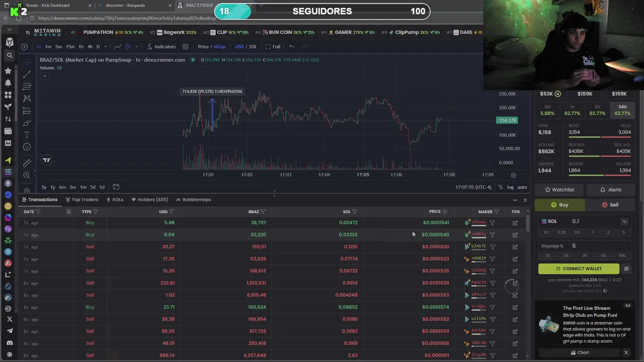Screen dimensions: 644x362
Task: Click the Discord icon in sidebar
Action: click(x=9, y=343)
